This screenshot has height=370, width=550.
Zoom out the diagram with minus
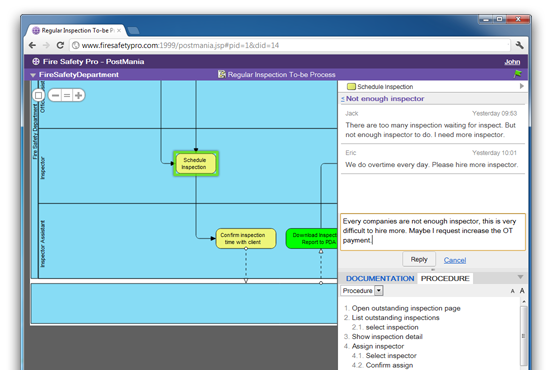pos(55,95)
